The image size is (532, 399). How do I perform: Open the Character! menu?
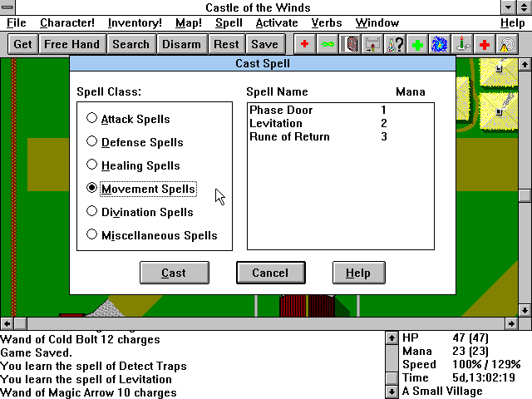[67, 22]
